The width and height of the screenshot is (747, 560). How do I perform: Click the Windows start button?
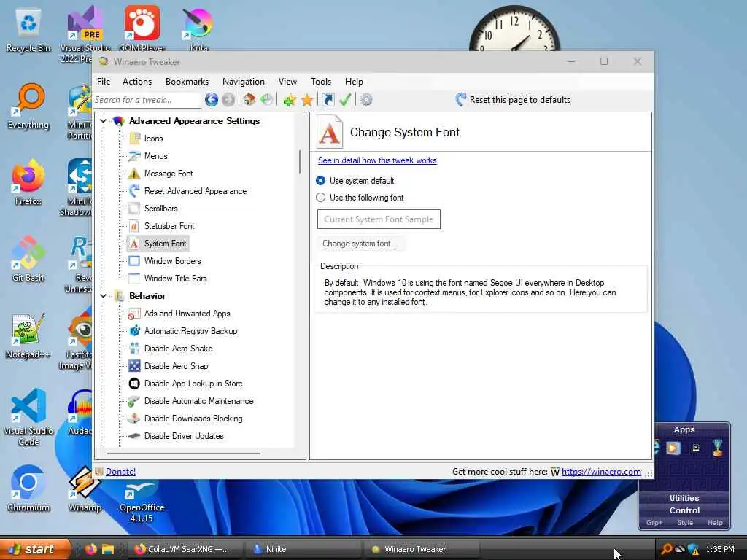35,549
